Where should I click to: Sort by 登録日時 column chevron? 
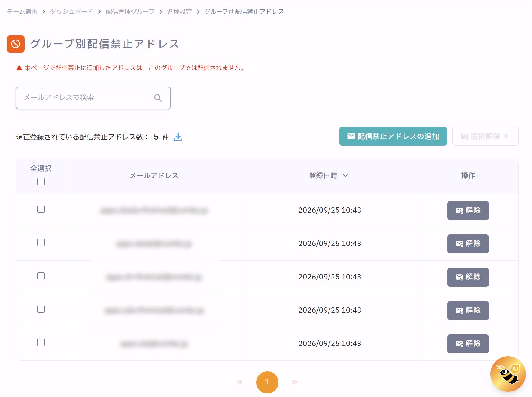click(345, 176)
